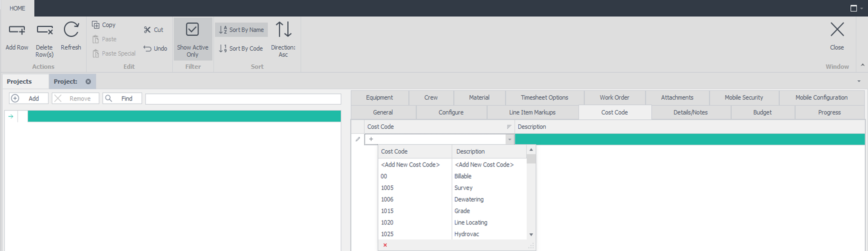868x251 pixels.
Task: Sort rows by code
Action: [241, 48]
